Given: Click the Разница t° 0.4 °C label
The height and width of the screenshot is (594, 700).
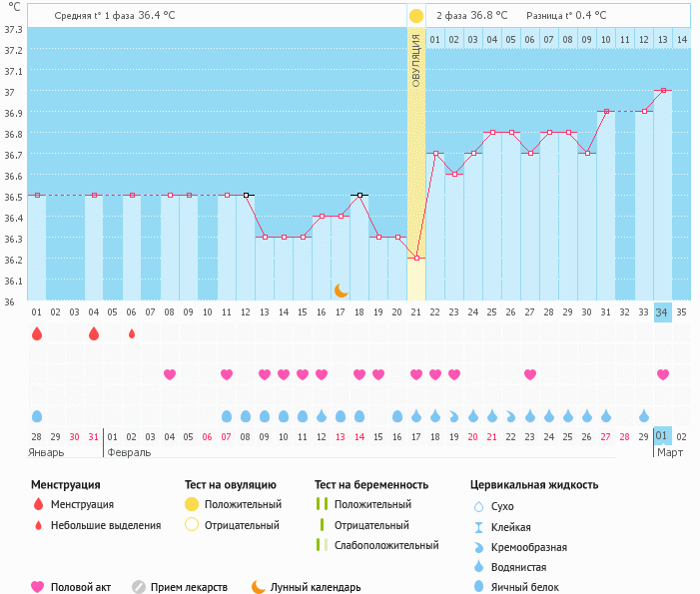Looking at the screenshot, I should (566, 16).
